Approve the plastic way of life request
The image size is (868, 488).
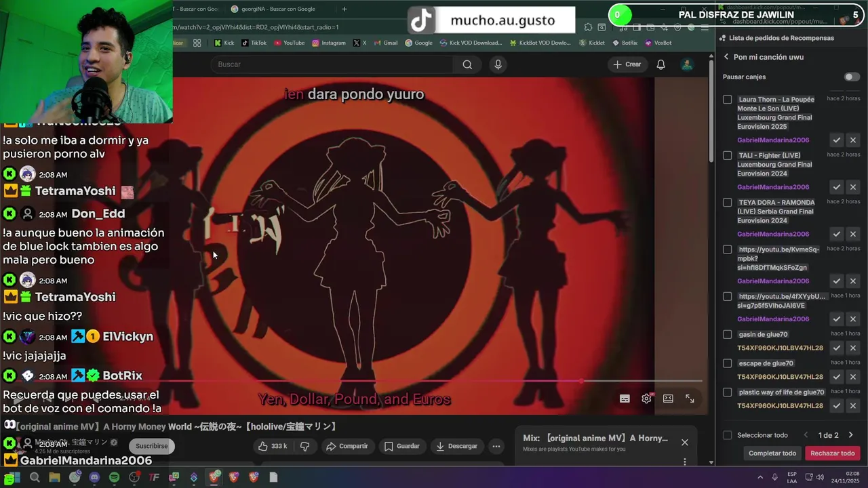pos(837,406)
